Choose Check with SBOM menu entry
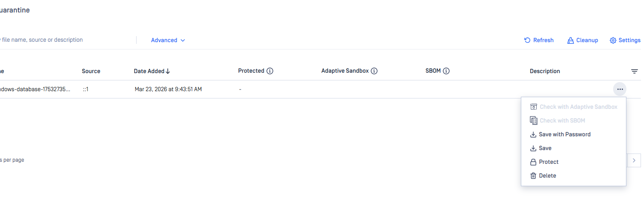Viewport: 644px width, 212px height. pos(562,121)
